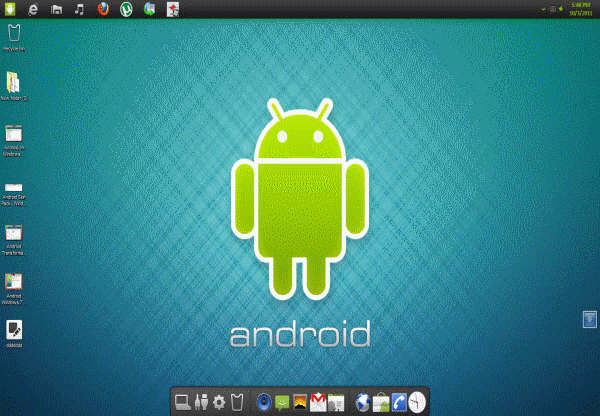Open the Android Start button

[10, 9]
